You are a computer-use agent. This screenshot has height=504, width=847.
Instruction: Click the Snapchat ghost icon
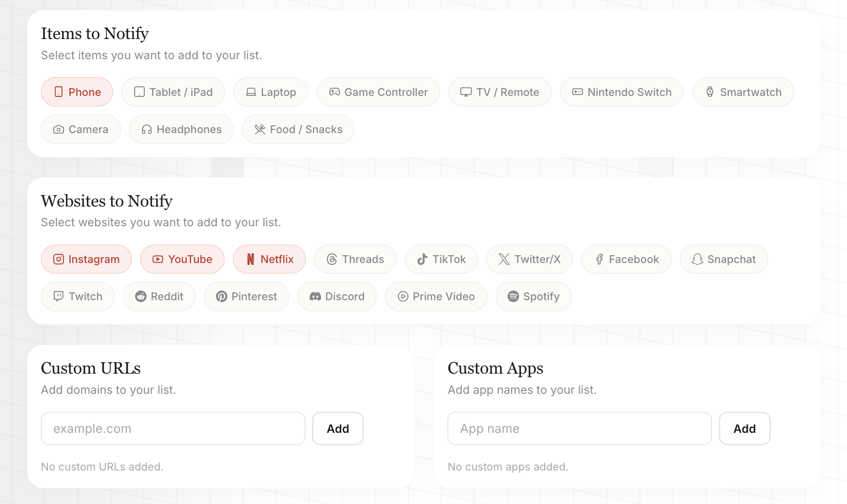(x=697, y=259)
